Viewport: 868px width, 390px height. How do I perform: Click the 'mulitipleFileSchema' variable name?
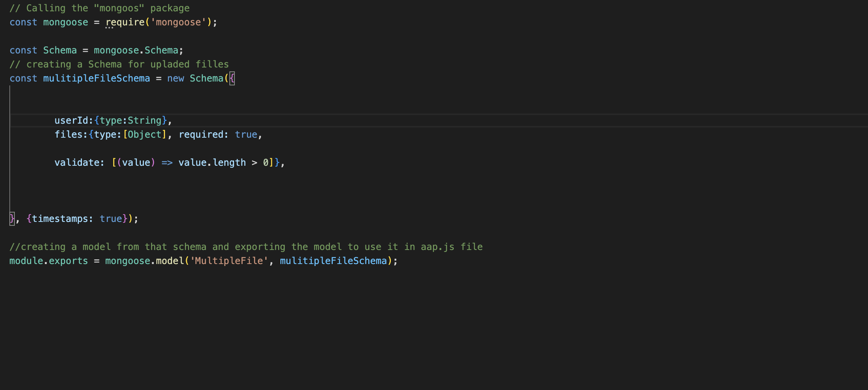coord(96,78)
